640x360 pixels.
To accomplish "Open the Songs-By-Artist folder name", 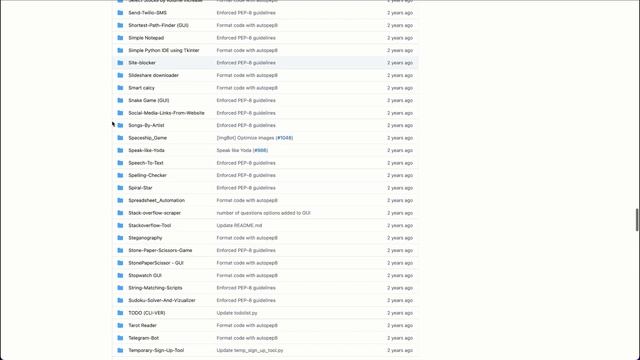I will [146, 125].
